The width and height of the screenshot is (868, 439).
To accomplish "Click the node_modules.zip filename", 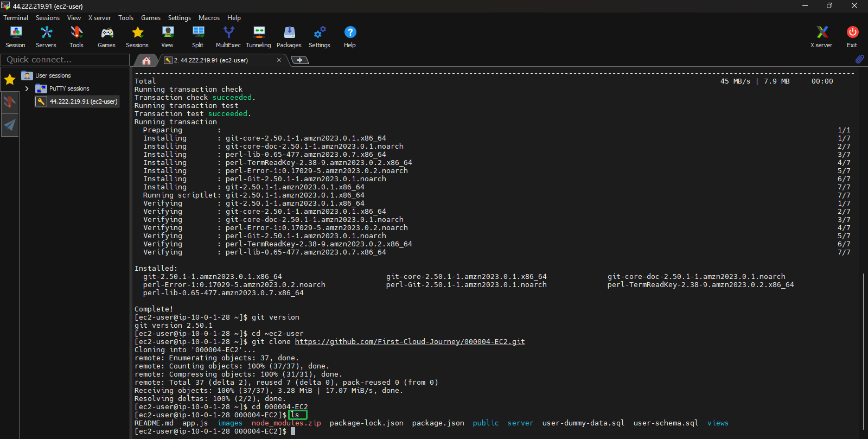I will pos(286,423).
